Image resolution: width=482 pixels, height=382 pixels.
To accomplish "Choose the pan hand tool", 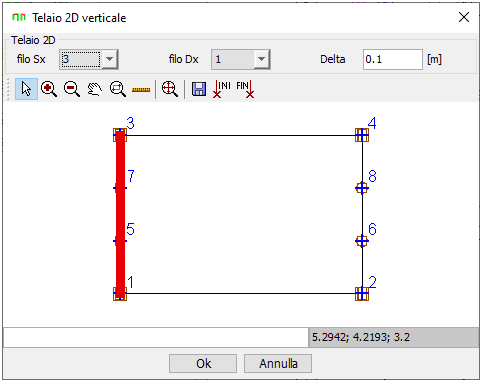I will [95, 89].
